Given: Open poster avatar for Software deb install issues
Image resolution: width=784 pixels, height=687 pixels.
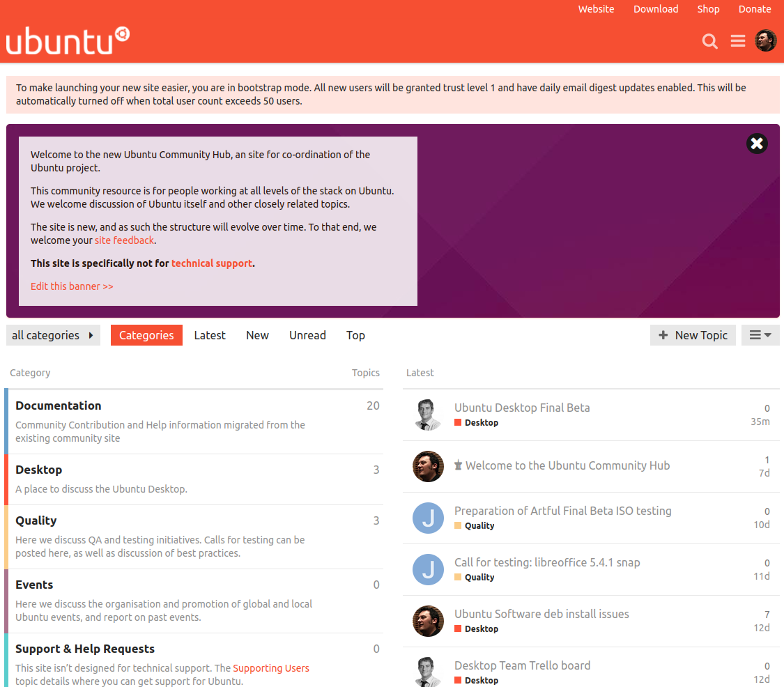Looking at the screenshot, I should [x=428, y=621].
